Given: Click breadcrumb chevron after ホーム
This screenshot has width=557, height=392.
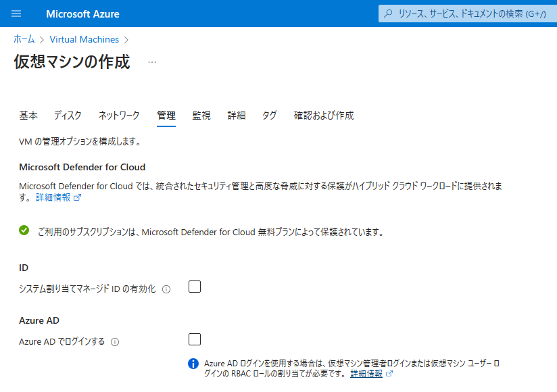Looking at the screenshot, I should [x=42, y=40].
